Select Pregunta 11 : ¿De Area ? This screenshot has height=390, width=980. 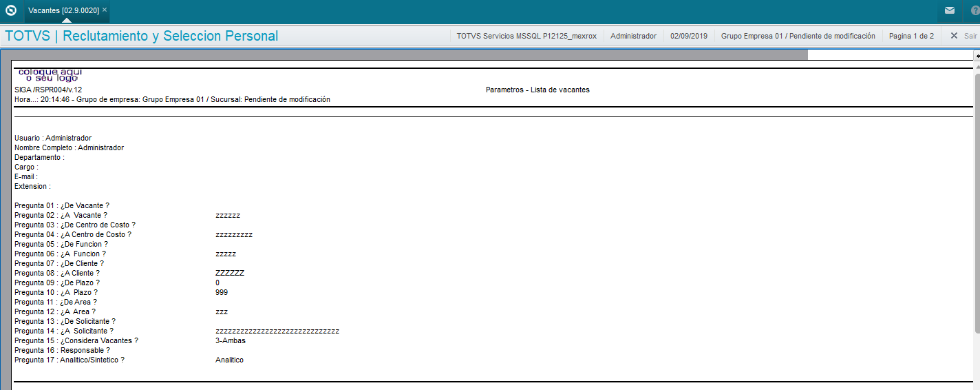(56, 302)
